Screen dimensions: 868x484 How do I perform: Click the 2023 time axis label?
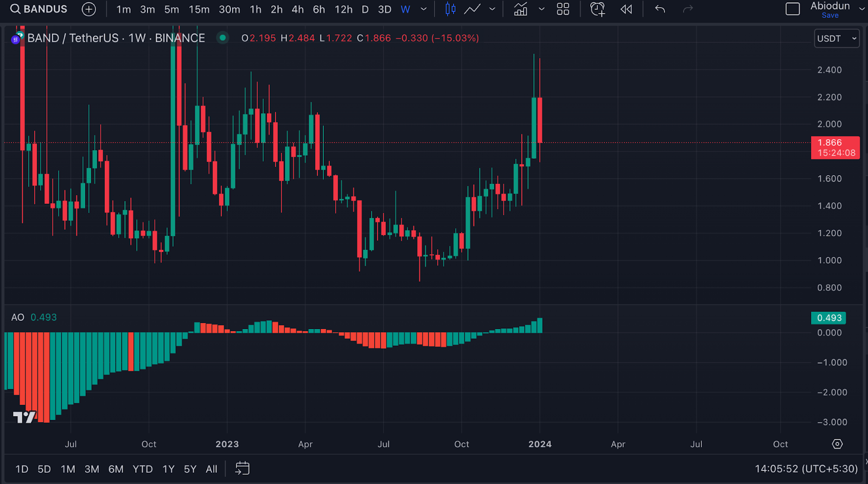(227, 444)
